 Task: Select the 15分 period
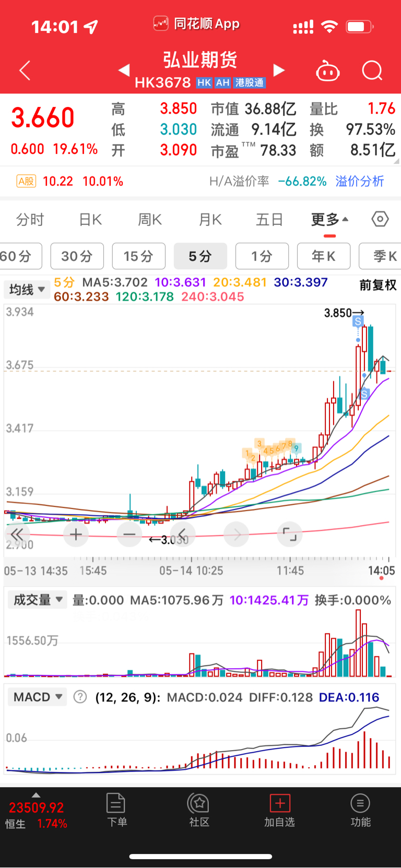pos(138,256)
